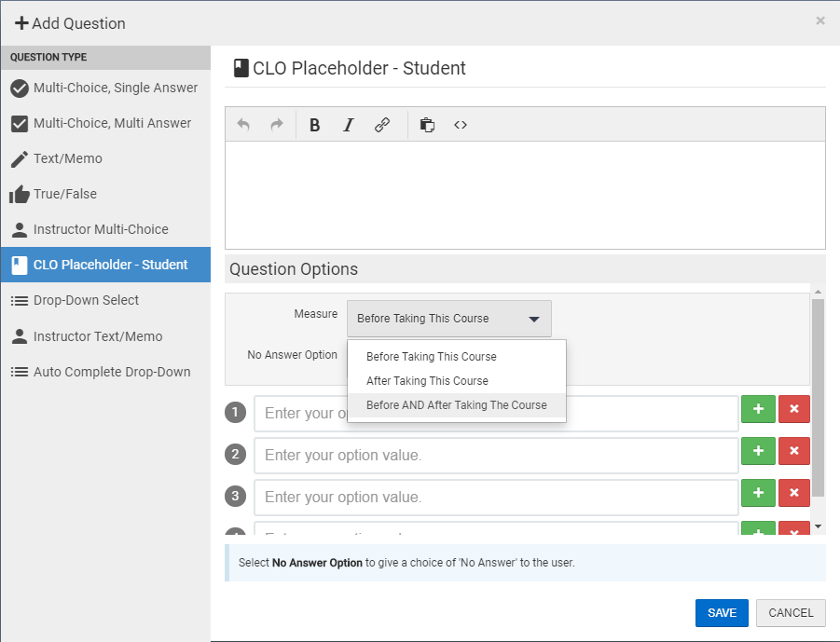840x642 pixels.
Task: Cancel adding the question
Action: [791, 612]
